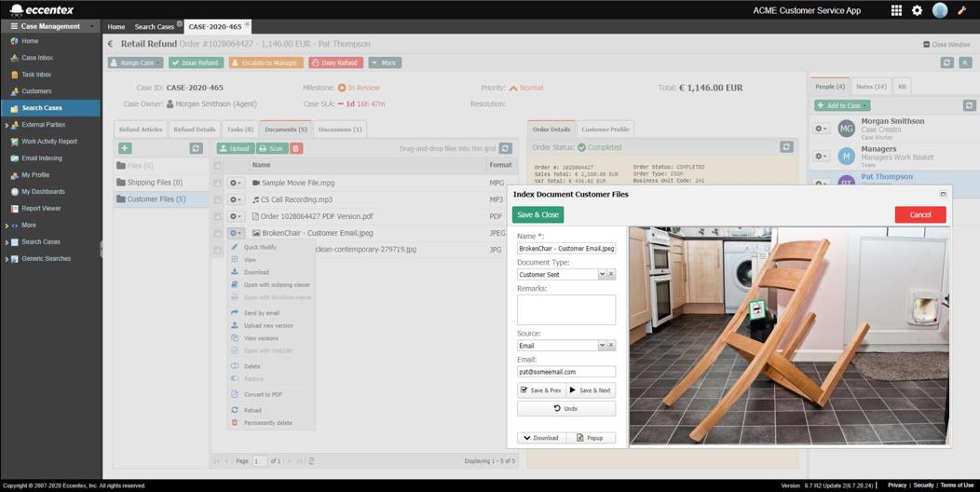Choose Open with indexing viewer
Screen dimensions: 980x492
pos(277,285)
